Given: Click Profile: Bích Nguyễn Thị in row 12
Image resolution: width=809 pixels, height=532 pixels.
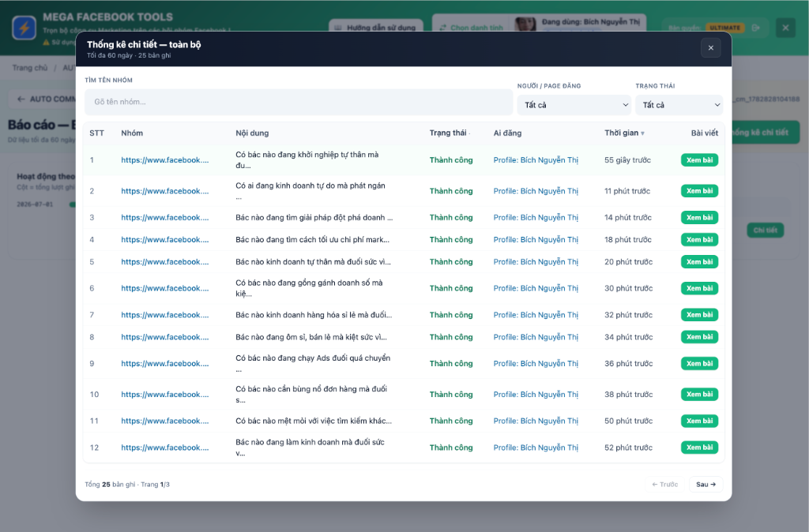Looking at the screenshot, I should (536, 448).
